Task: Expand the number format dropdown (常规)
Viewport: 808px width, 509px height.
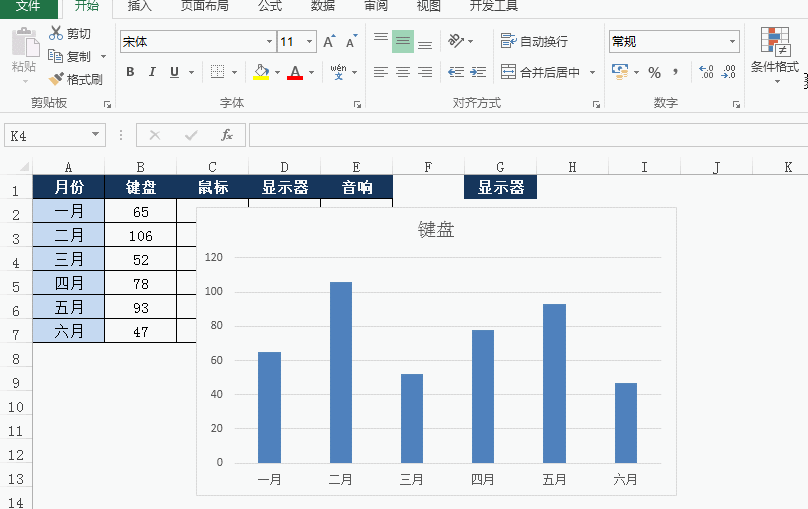Action: [x=732, y=42]
